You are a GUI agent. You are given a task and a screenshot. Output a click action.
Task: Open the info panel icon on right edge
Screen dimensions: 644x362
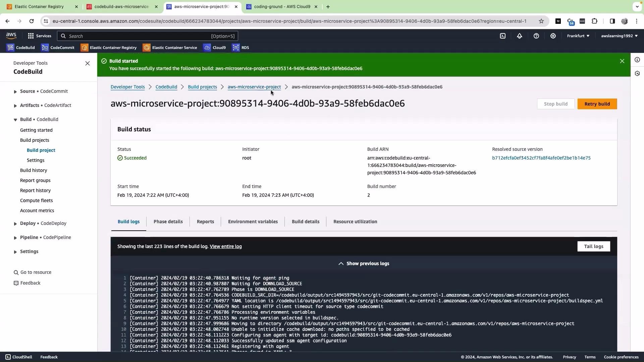[x=637, y=60]
